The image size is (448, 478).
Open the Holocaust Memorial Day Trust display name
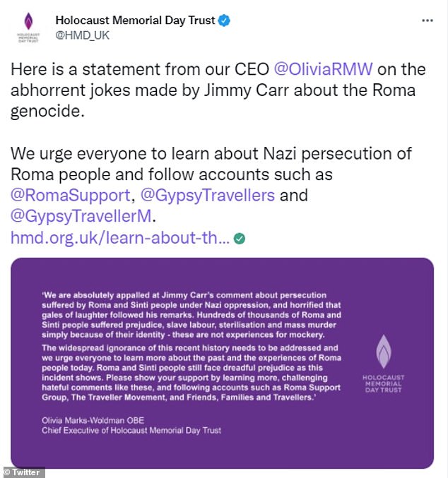(135, 21)
